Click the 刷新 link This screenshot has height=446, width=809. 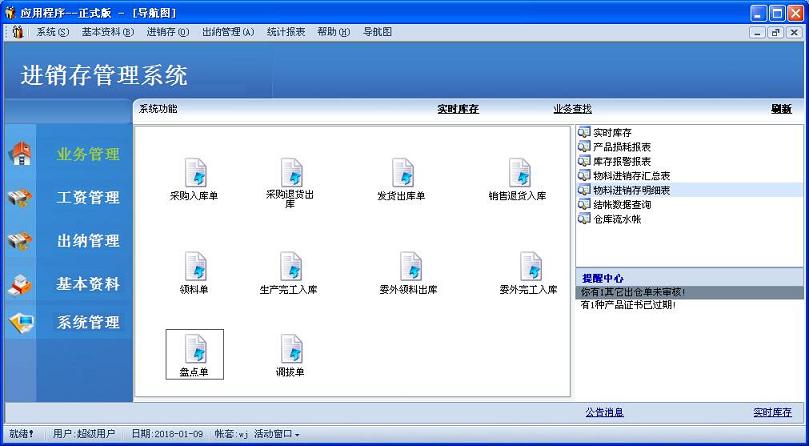point(781,109)
